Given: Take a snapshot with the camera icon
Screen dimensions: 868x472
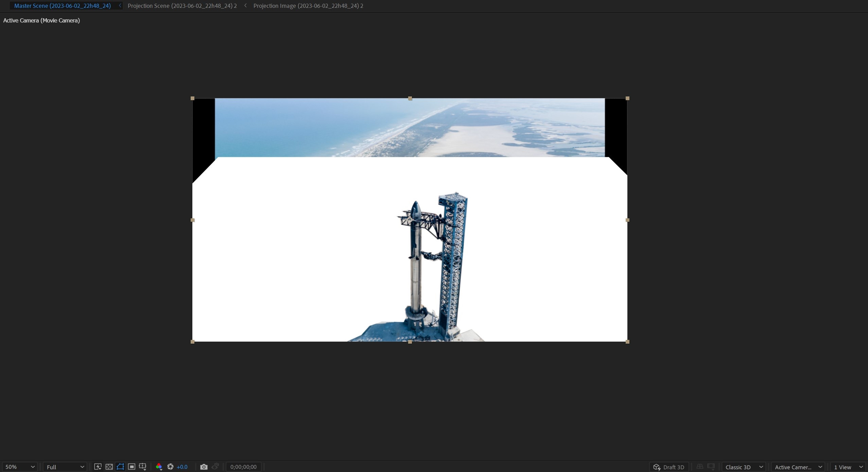Looking at the screenshot, I should click(x=204, y=467).
